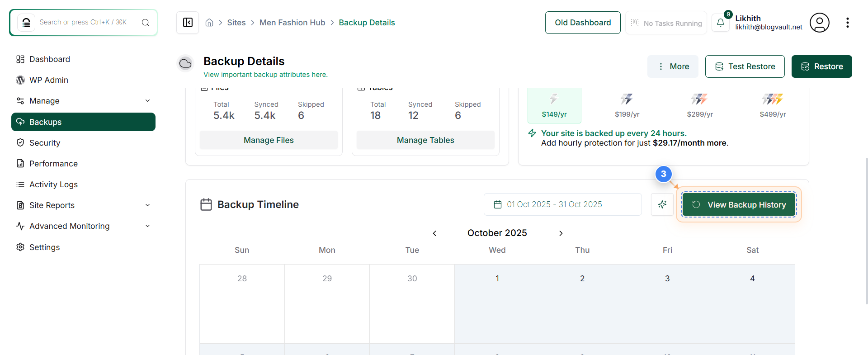The width and height of the screenshot is (868, 355).
Task: Click the page vertical scrollbar
Action: pyautogui.click(x=866, y=231)
